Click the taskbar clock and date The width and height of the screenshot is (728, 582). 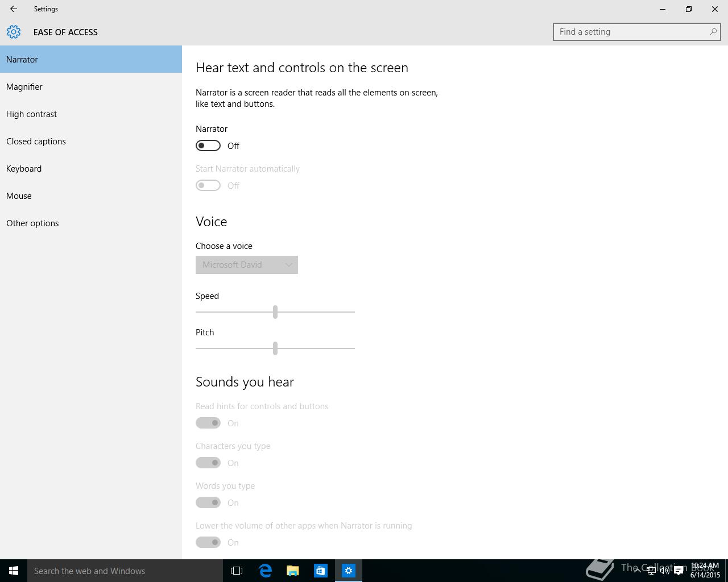705,571
